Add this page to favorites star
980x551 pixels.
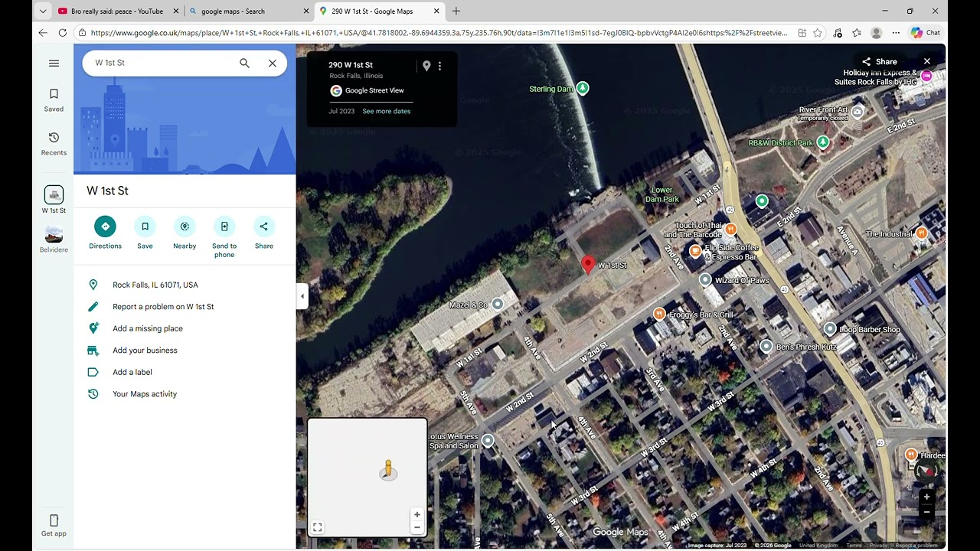818,33
